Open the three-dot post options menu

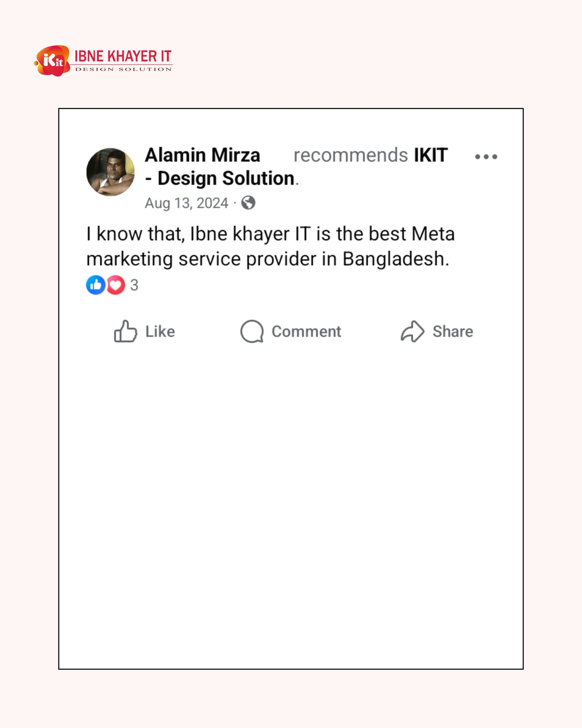click(486, 157)
